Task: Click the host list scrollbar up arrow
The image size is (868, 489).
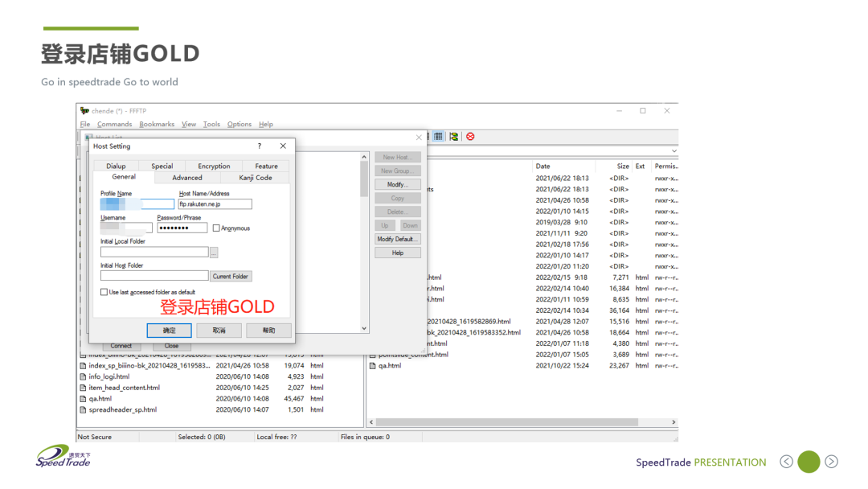Action: coord(364,157)
